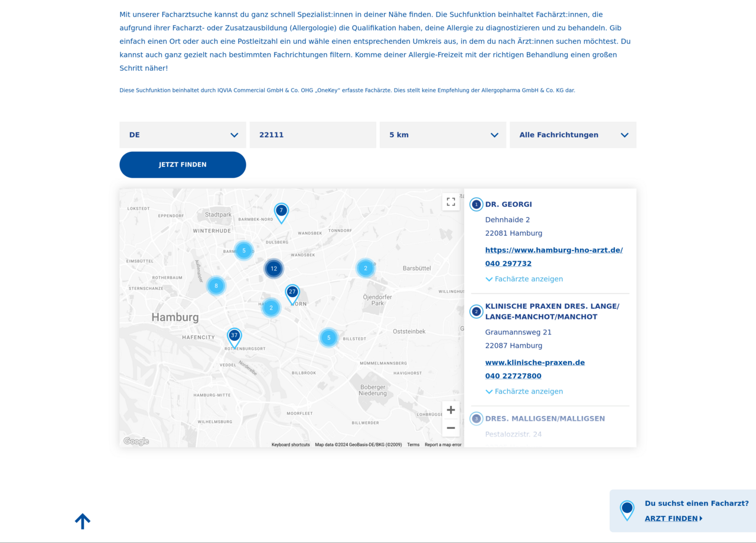The height and width of the screenshot is (543, 756).
Task: Zoom in using the map plus icon
Action: point(451,409)
